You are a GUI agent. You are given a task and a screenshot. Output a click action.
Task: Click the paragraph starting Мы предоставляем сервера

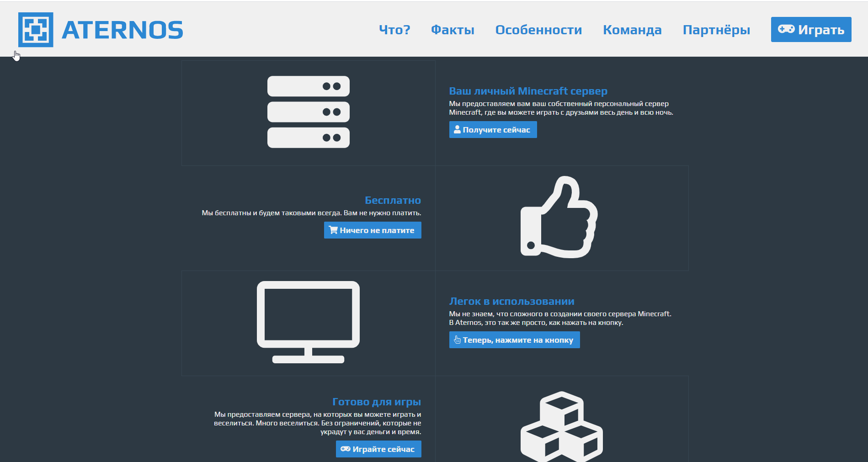coord(317,423)
